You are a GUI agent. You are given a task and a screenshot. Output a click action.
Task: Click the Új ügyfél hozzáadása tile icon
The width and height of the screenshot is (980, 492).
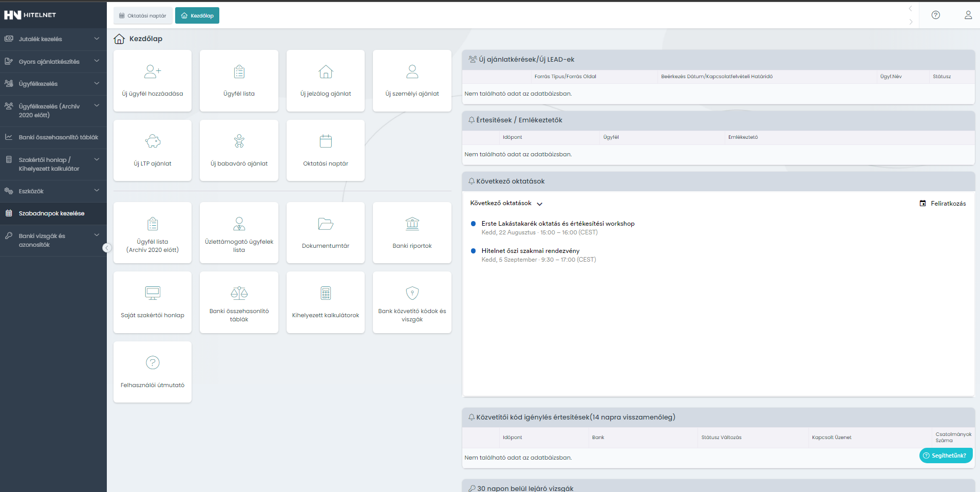click(x=153, y=71)
